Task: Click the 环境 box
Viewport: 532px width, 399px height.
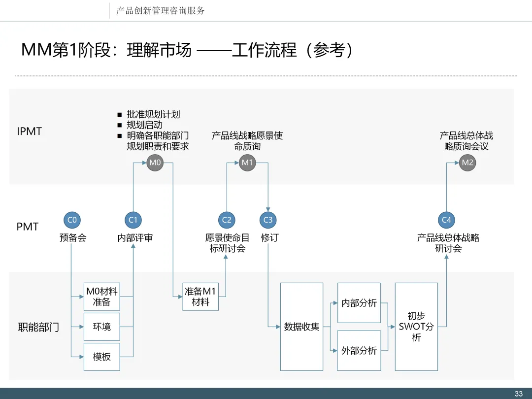Action: click(x=102, y=327)
